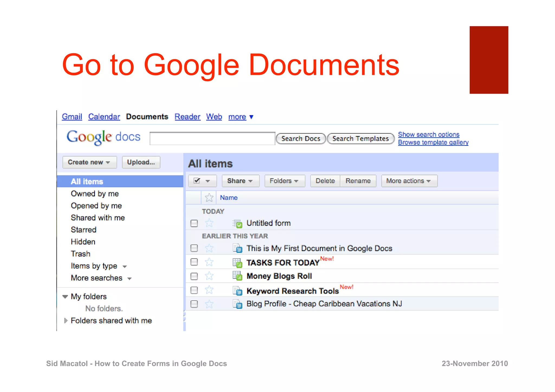555x392 pixels.
Task: Check the Blog Profile Cheap Caribbean row
Action: pos(194,304)
